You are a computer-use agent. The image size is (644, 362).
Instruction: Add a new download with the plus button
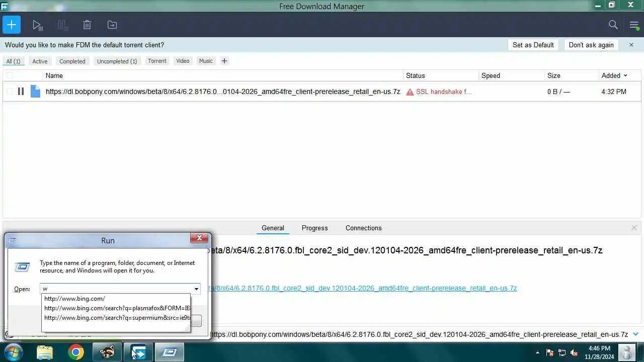click(11, 25)
